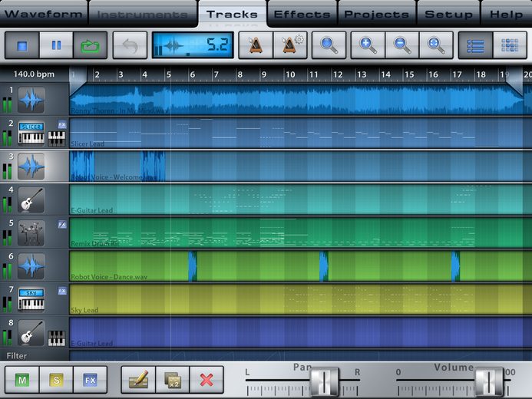Click track 1 level meter

7,105
